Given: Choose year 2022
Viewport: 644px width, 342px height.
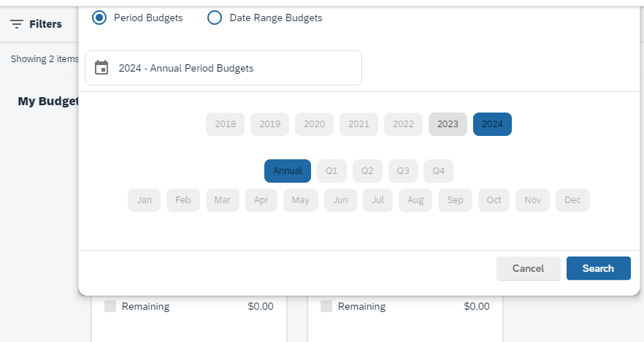Looking at the screenshot, I should tap(403, 124).
